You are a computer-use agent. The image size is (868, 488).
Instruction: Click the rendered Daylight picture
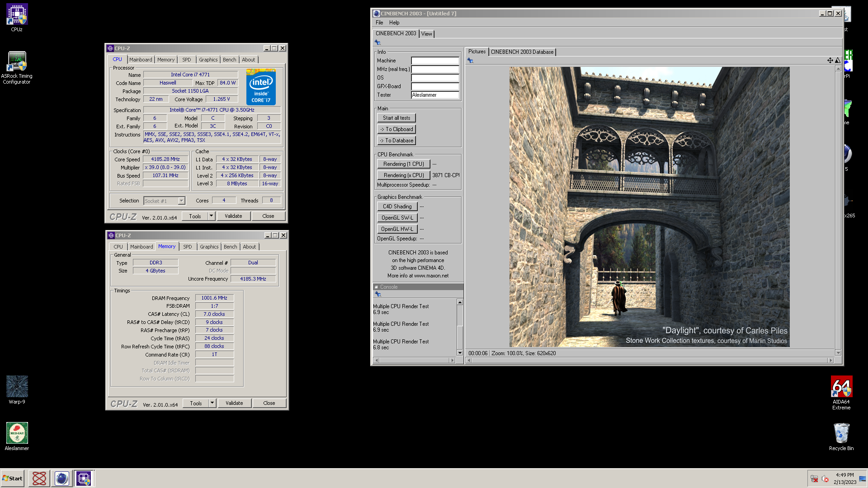pos(650,207)
